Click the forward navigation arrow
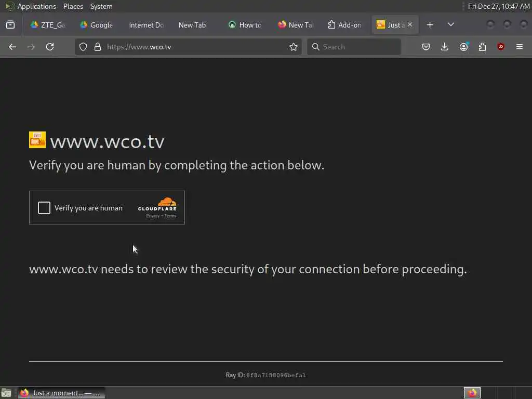This screenshot has height=399, width=532. (31, 47)
